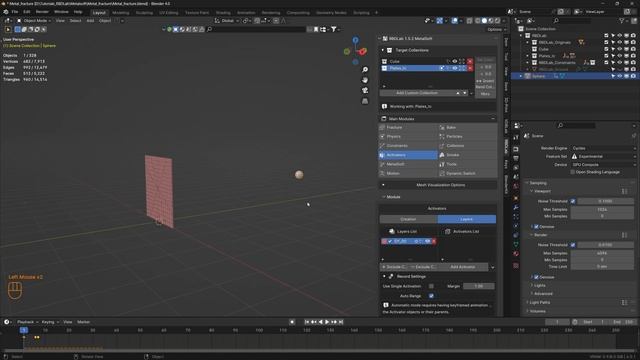Open the Render Engine dropdown
The image size is (640, 360).
click(603, 148)
